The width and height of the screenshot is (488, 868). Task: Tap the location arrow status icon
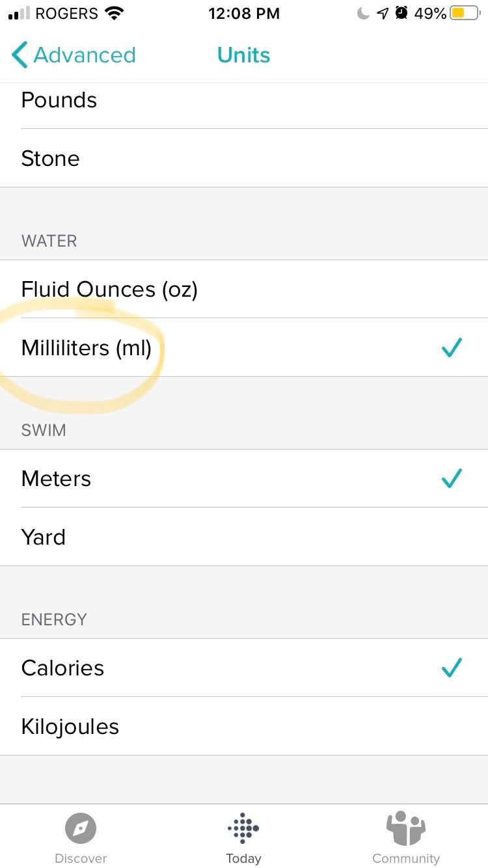pyautogui.click(x=383, y=13)
